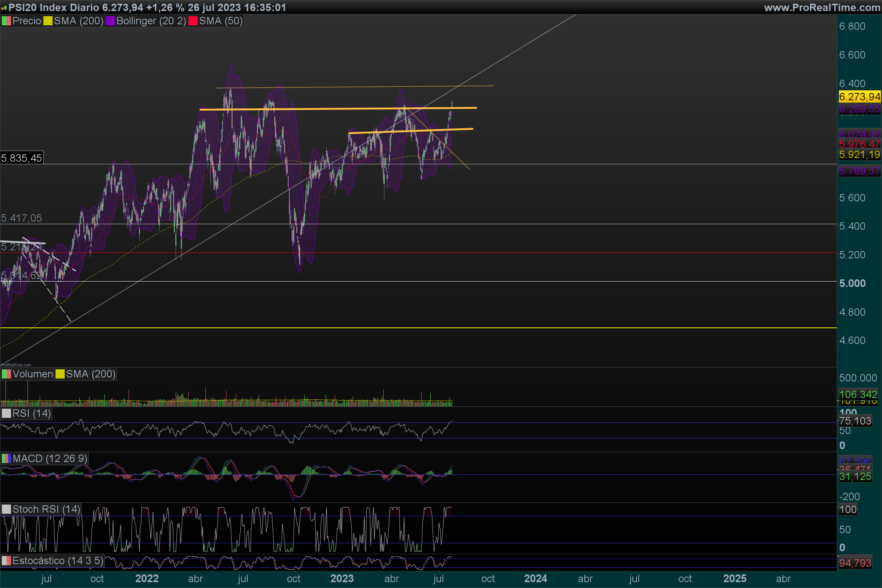Click the small icon before PSI20 Index title
Image resolution: width=882 pixels, height=588 pixels.
pos(4,8)
